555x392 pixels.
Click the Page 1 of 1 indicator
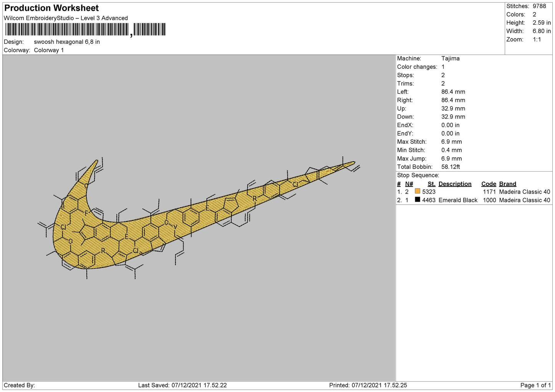(535, 385)
